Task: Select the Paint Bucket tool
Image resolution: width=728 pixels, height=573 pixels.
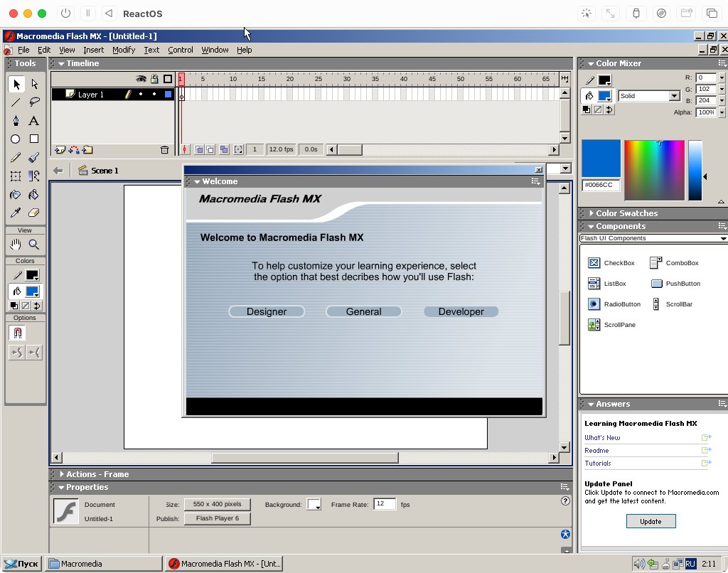Action: 34,195
